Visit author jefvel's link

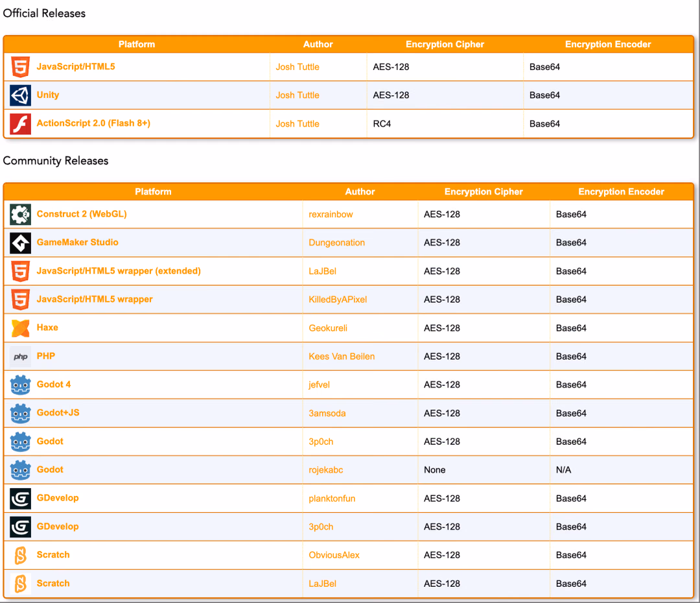coord(319,384)
